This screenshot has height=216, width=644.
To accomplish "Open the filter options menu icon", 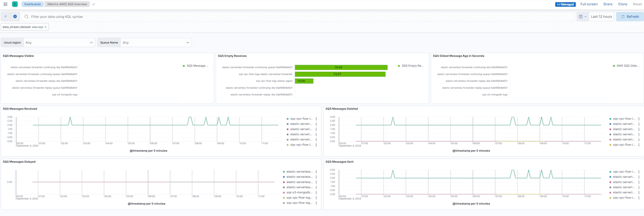I will tap(6, 17).
